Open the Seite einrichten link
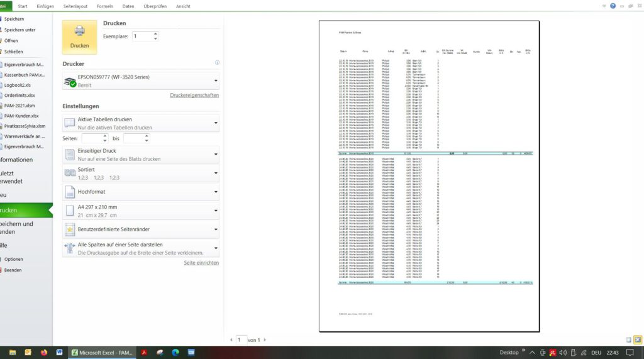 click(x=201, y=263)
